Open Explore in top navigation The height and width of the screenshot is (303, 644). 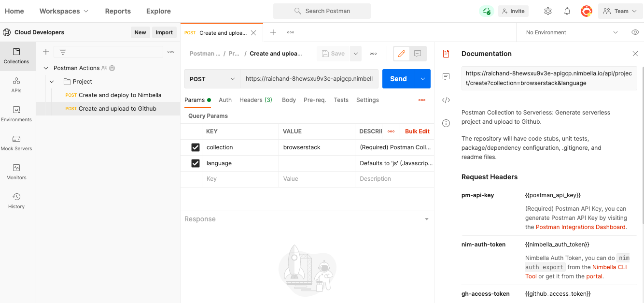pos(158,11)
